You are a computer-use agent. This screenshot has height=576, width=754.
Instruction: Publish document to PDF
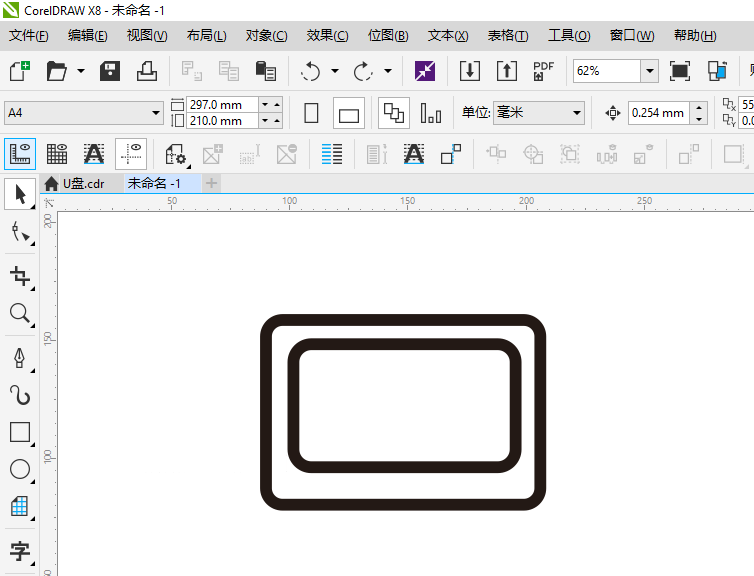(x=543, y=71)
